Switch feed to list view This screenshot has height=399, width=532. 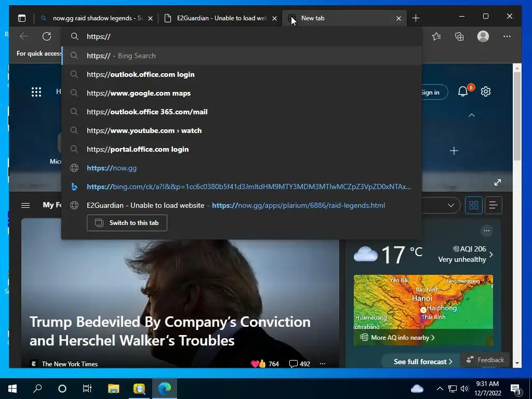coord(494,205)
